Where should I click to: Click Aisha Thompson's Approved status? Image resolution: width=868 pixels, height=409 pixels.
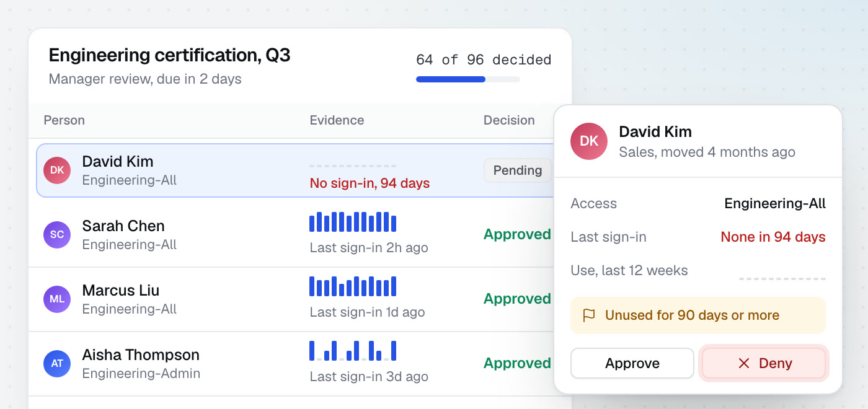point(517,363)
